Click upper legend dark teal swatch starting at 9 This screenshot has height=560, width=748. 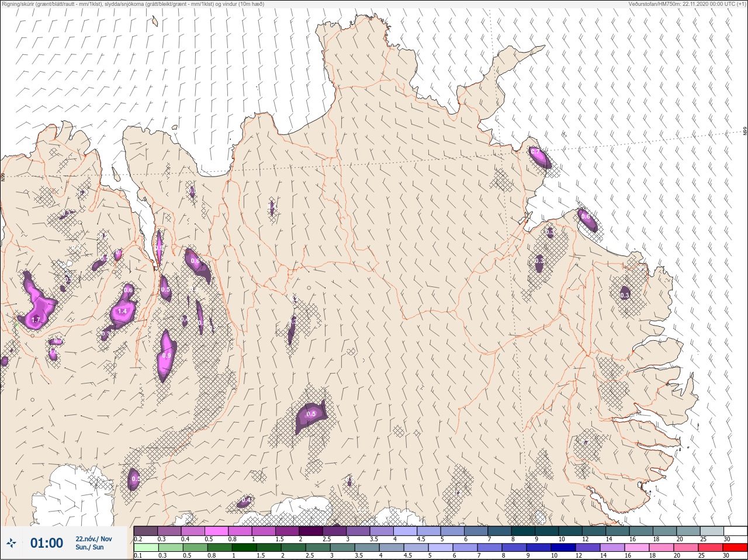(547, 531)
